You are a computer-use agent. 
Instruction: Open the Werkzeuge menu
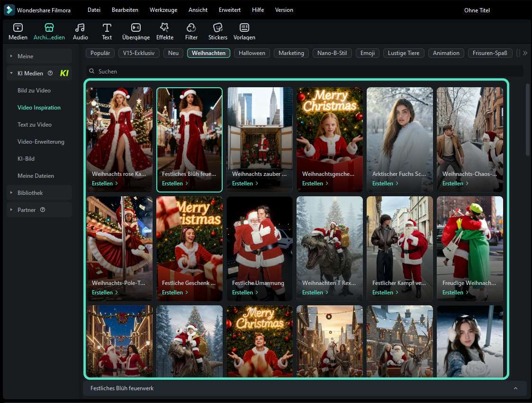point(163,9)
